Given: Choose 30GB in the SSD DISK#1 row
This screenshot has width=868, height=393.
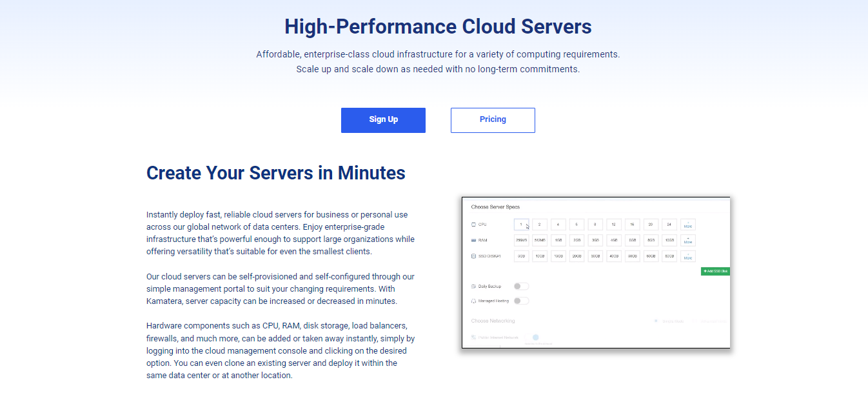Looking at the screenshot, I should click(595, 256).
